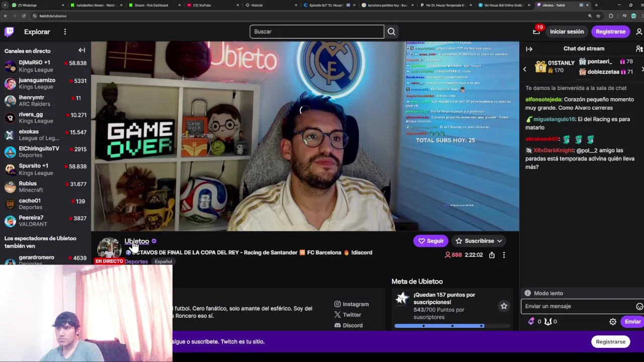Open cacho01 channel in the sidebar
Viewport: 644px width, 362px height.
[x=45, y=204]
